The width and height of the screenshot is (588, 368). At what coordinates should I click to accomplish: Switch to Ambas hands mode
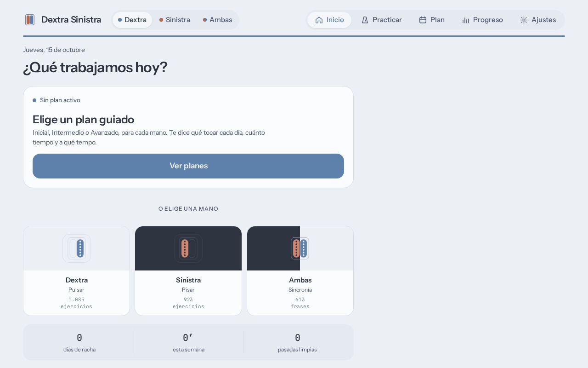click(x=218, y=20)
